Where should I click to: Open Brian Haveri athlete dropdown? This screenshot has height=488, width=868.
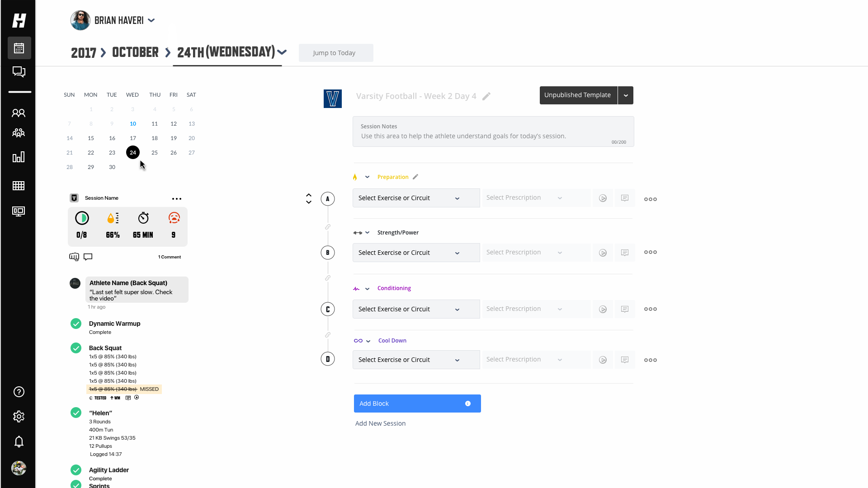pyautogui.click(x=151, y=20)
